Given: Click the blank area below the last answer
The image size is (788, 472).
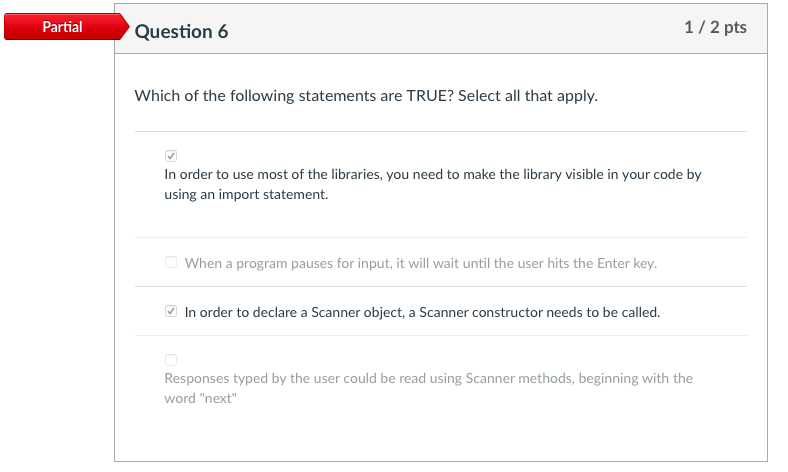Looking at the screenshot, I should click(440, 435).
